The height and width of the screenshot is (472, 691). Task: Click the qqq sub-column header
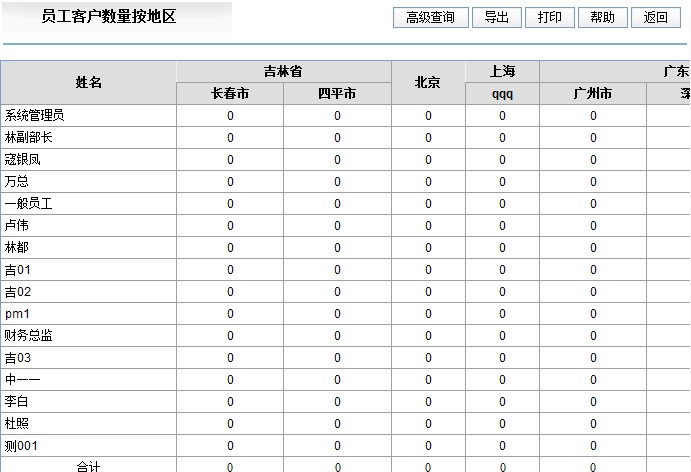pos(502,94)
